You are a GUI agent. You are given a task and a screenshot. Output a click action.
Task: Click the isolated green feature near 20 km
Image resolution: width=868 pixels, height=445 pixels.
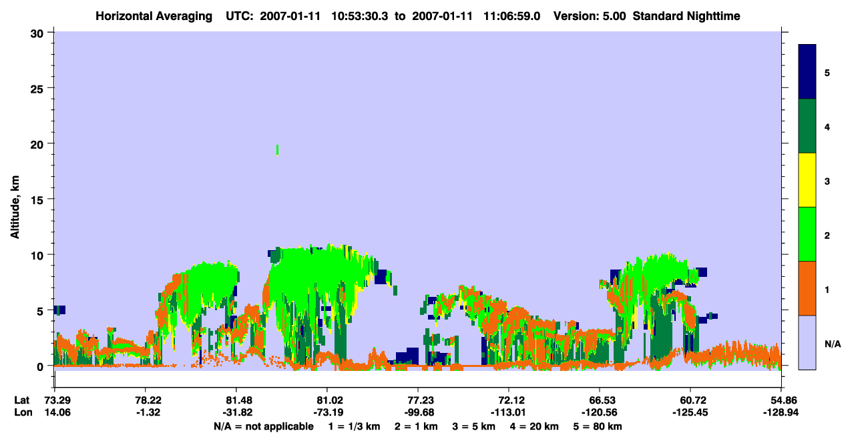277,149
